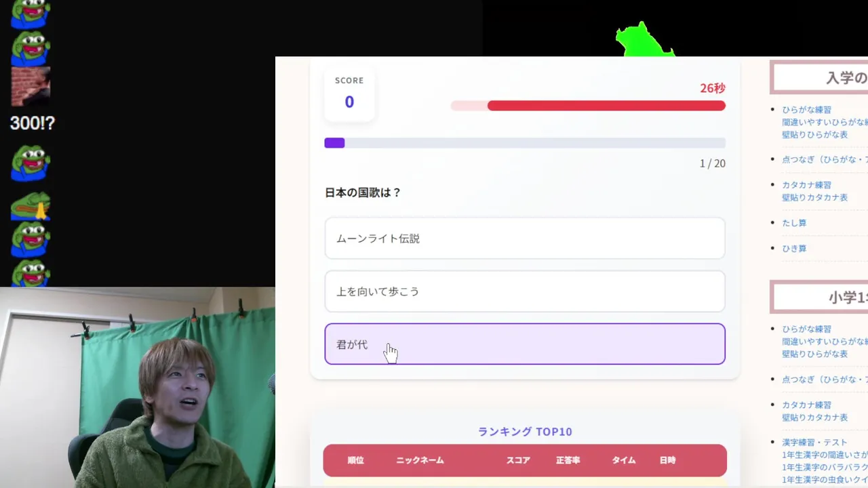
Task: Click the SCORE box showing 0
Action: pos(349,94)
